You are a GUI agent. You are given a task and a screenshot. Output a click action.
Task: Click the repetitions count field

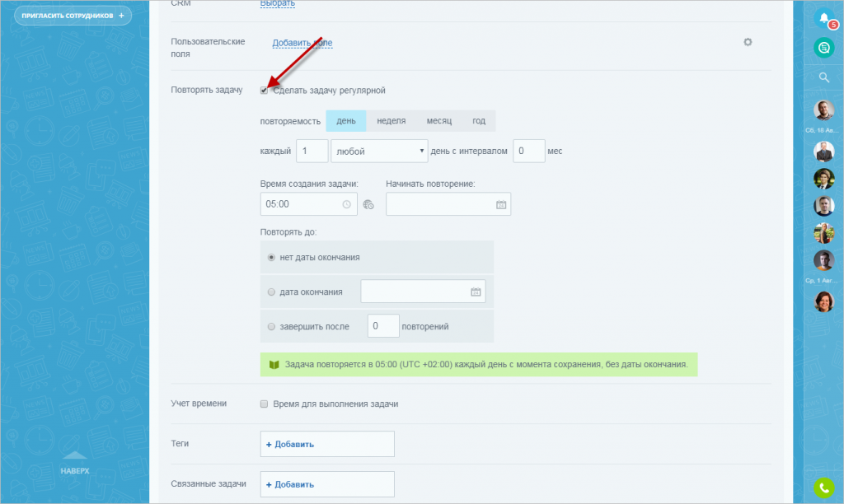coord(383,326)
